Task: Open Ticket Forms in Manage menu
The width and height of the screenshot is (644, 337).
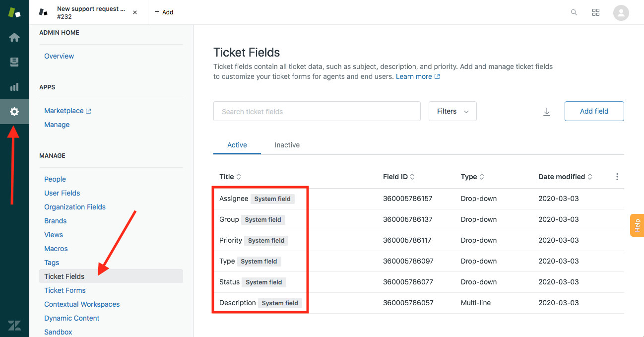Action: click(65, 290)
